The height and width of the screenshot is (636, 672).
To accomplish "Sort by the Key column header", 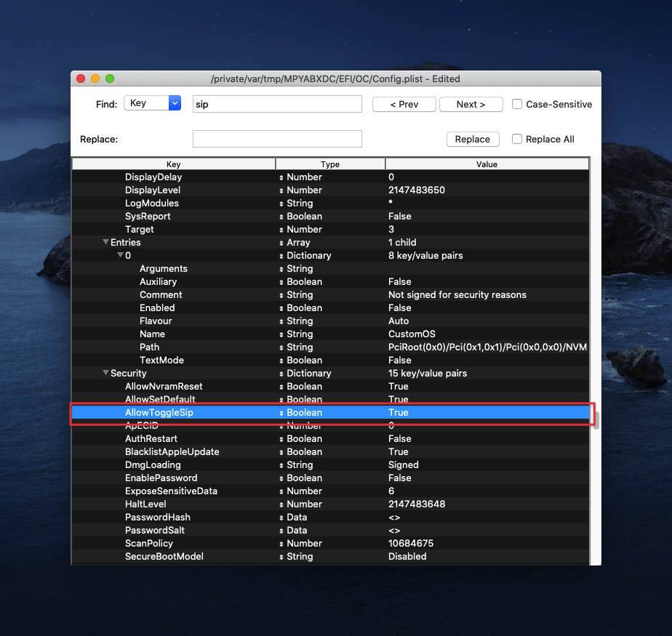I will point(173,164).
